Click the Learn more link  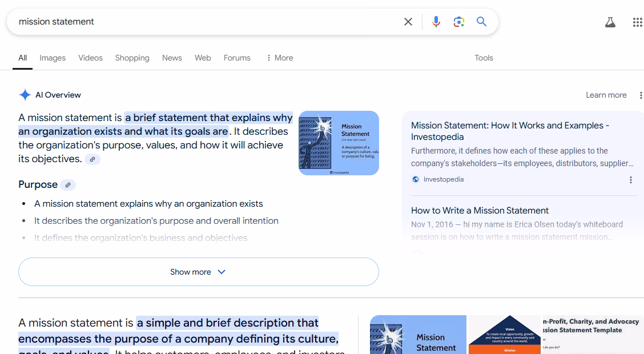click(x=606, y=95)
